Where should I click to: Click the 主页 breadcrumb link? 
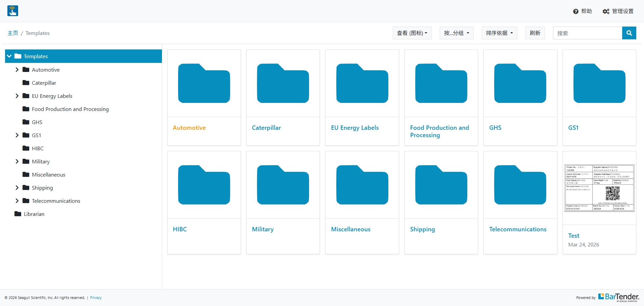(13, 33)
